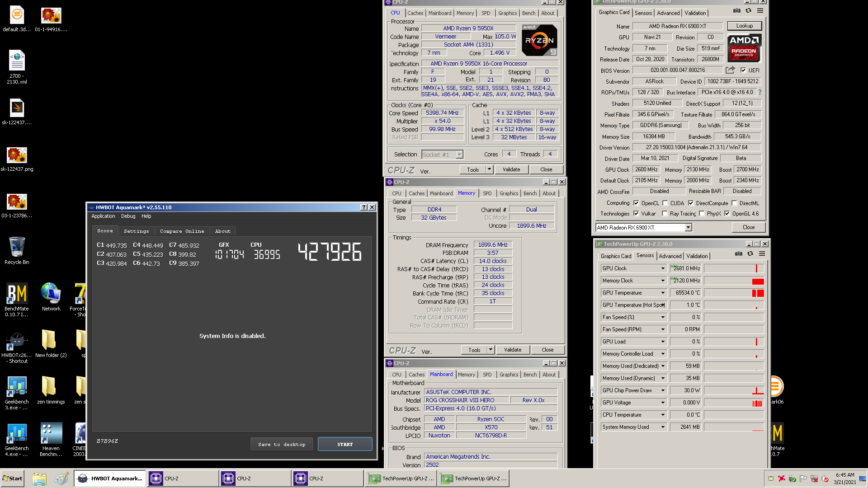Click the START benchmark button
The image size is (868, 488).
click(345, 444)
